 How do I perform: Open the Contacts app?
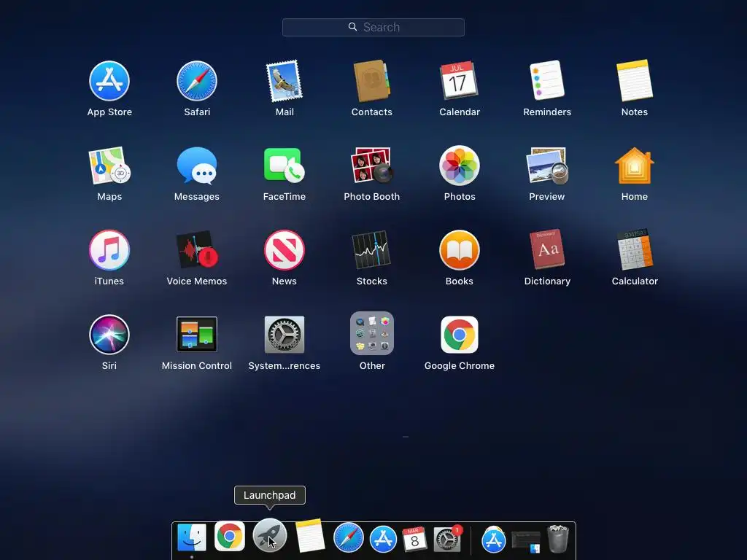click(x=371, y=81)
